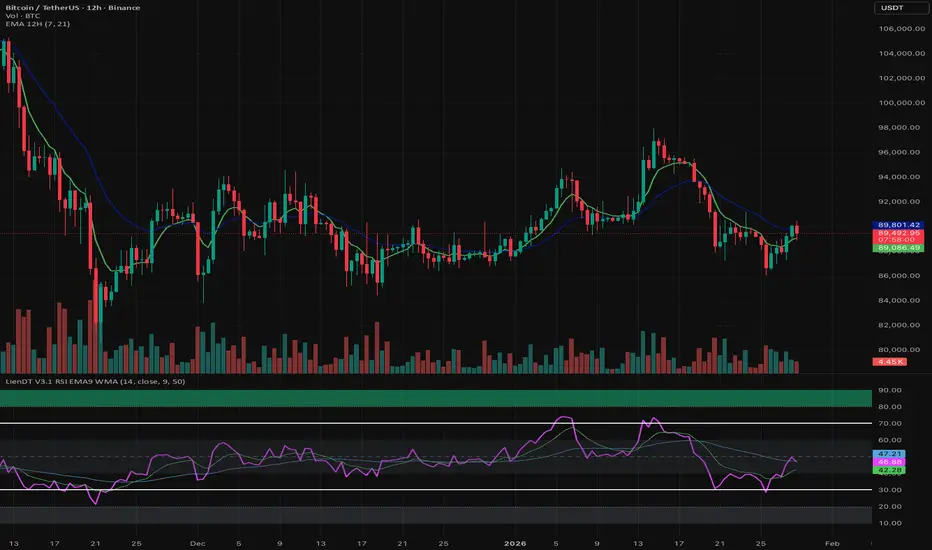Screen dimensions: 932x550
Task: Select the white RSI 70.00 horizontal line
Action: [400, 424]
